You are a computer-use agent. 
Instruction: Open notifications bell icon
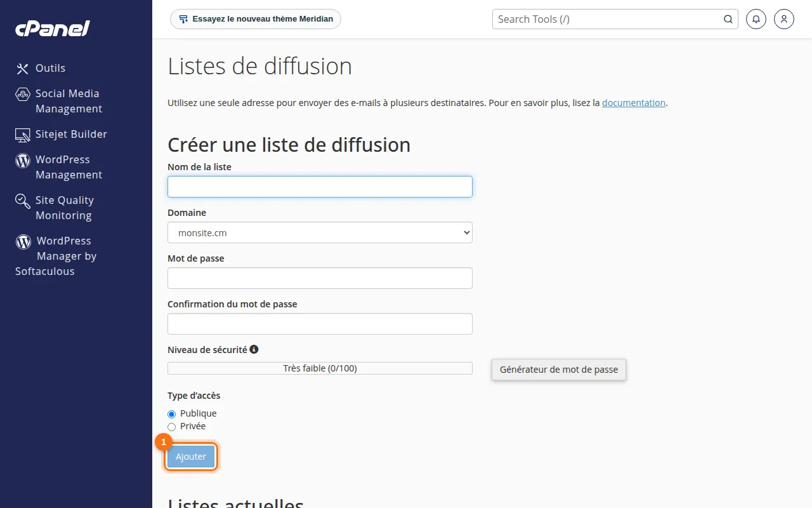pos(756,19)
